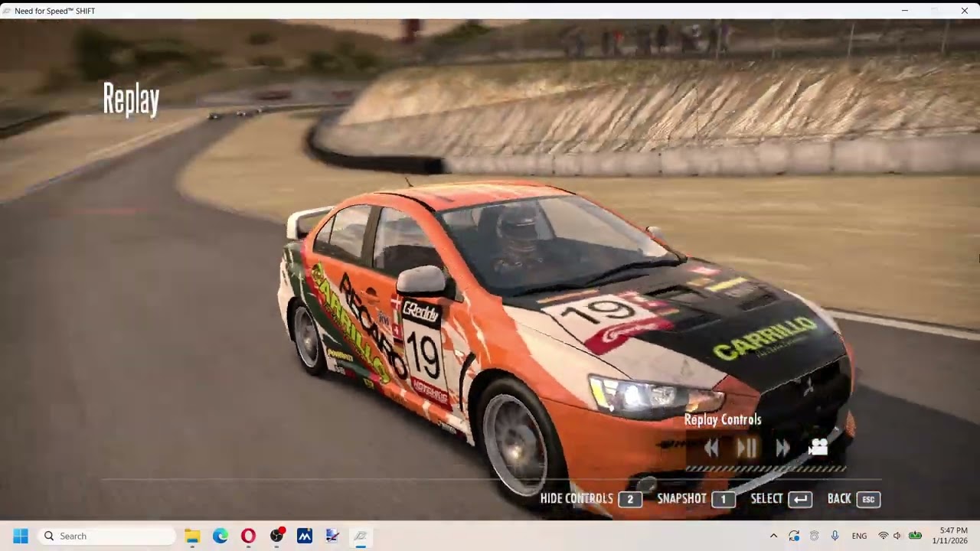Screen dimensions: 980x551
Task: Open the Windows Start menu
Action: tap(21, 536)
